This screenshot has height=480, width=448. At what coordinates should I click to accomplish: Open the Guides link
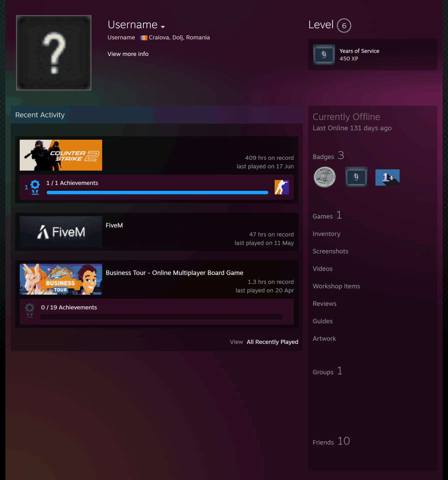(322, 321)
